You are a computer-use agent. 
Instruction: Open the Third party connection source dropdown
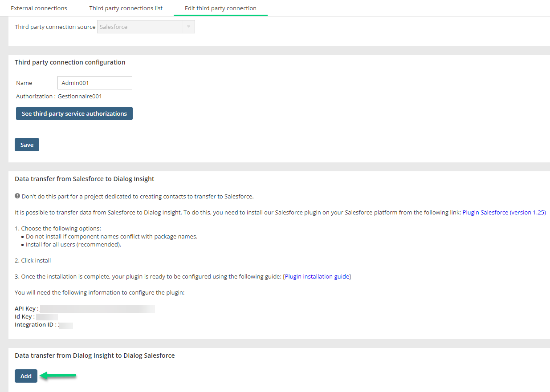(x=146, y=27)
